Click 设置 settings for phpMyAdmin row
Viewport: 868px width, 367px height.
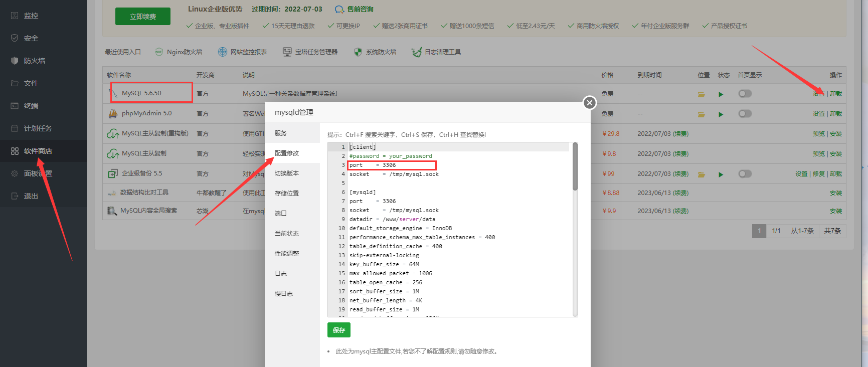[x=819, y=114]
